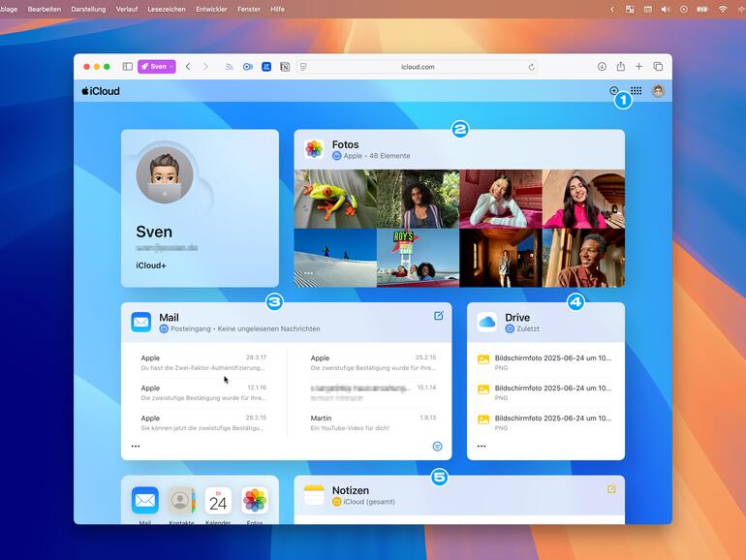Open the Notion extension icon

(285, 67)
